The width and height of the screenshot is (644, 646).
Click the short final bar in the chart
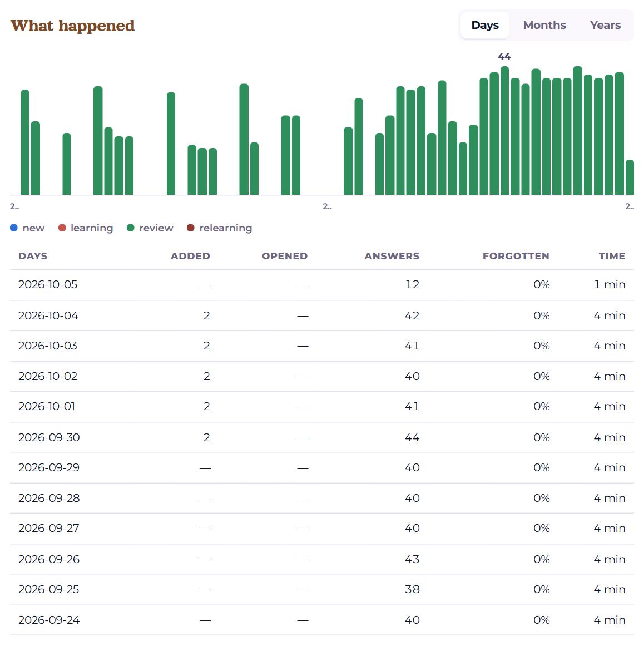point(630,177)
